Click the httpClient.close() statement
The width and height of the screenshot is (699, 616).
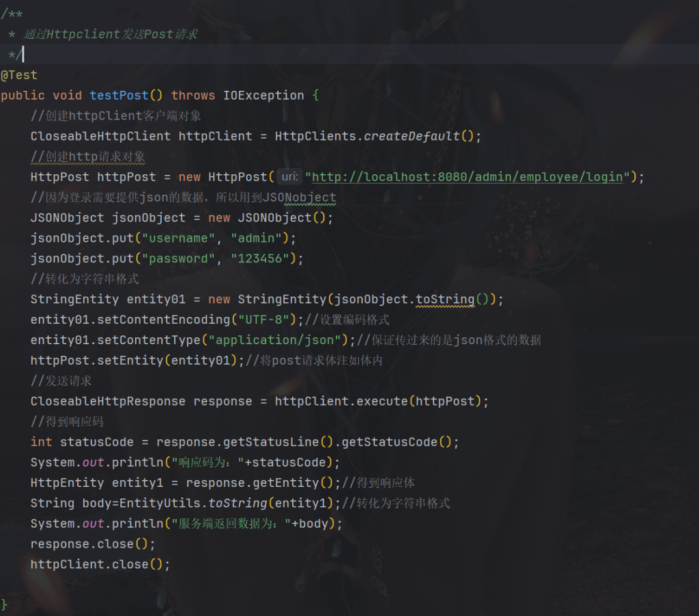(x=100, y=565)
